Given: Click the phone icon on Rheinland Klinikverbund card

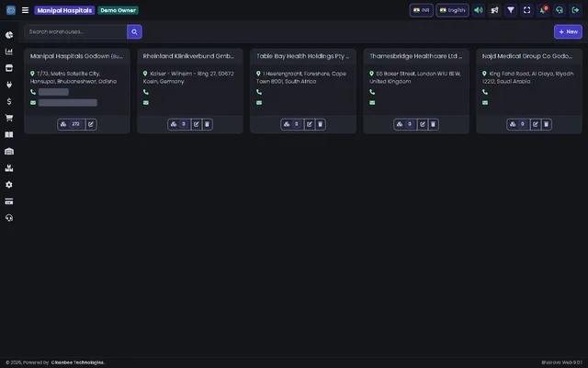Looking at the screenshot, I should click(146, 92).
